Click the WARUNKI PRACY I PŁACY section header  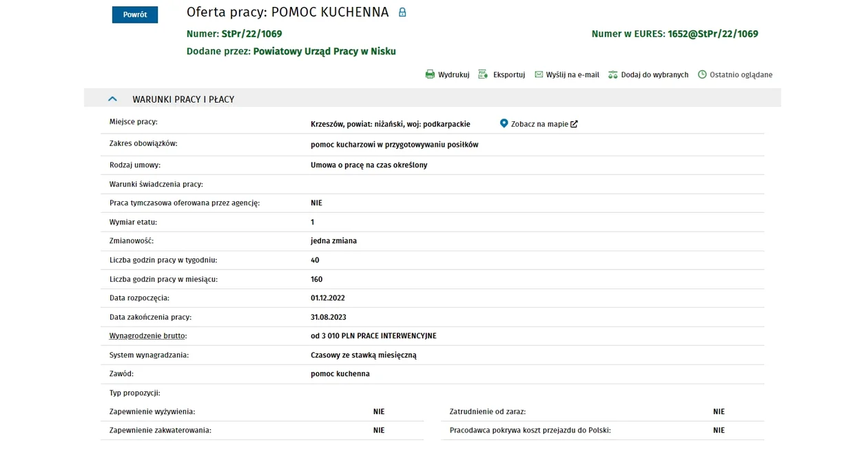pyautogui.click(x=432, y=98)
